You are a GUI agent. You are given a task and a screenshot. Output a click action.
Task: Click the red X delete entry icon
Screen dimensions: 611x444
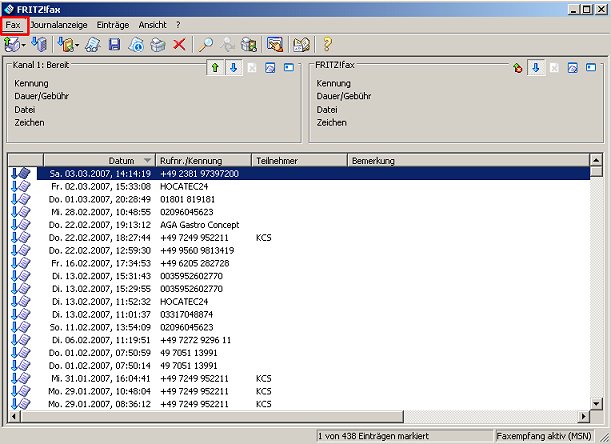179,44
